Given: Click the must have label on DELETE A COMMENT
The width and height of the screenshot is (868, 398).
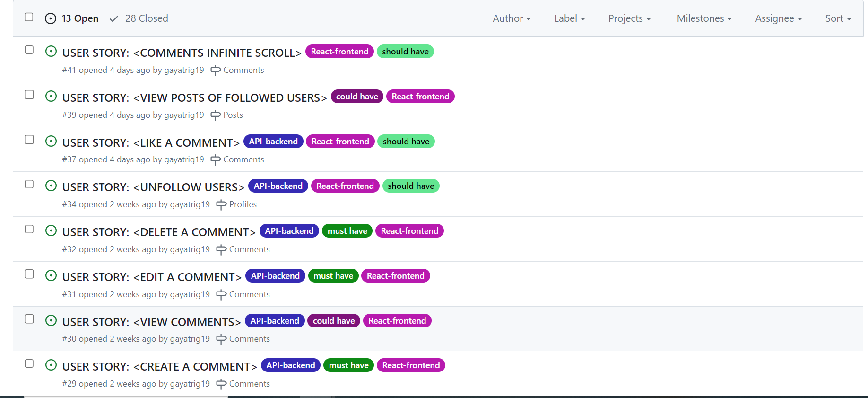Looking at the screenshot, I should click(347, 231).
